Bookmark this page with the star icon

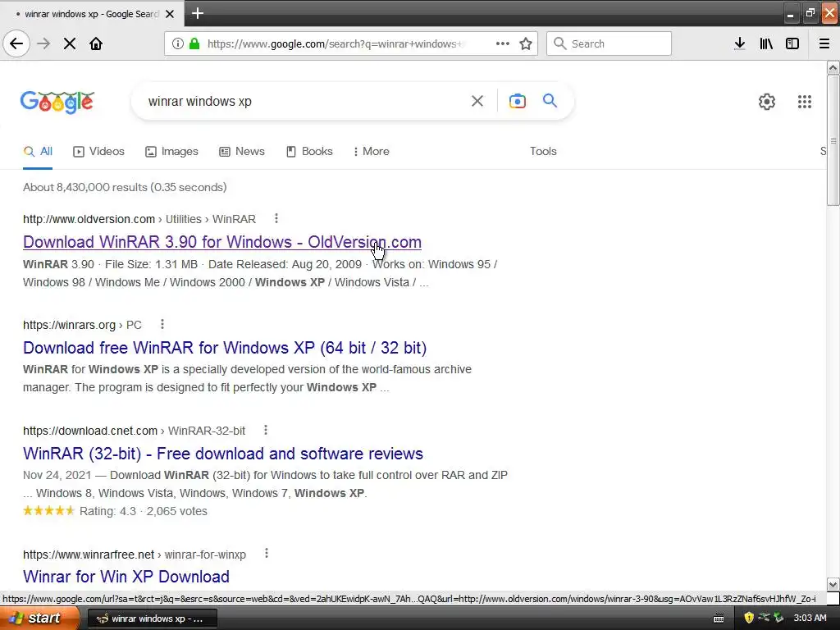[x=526, y=43]
